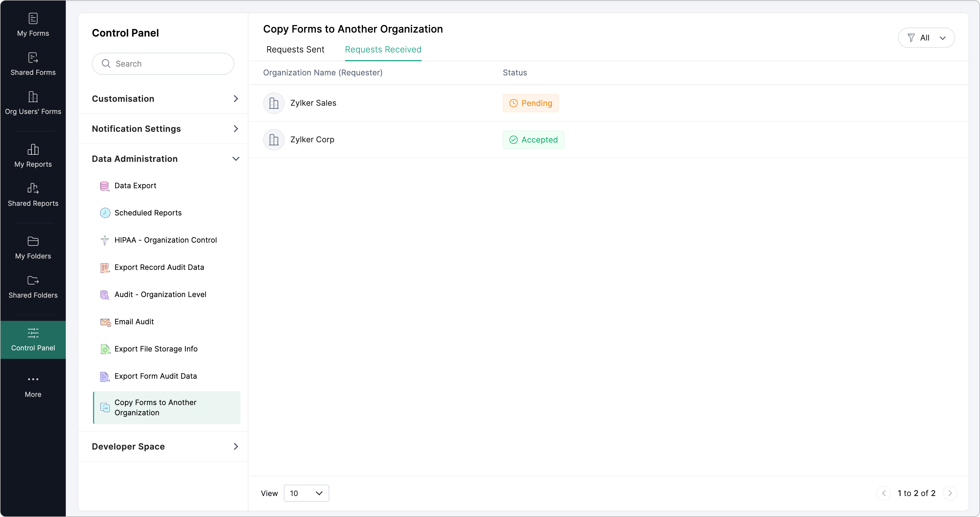Click Zylker Sales organization icon

click(274, 103)
